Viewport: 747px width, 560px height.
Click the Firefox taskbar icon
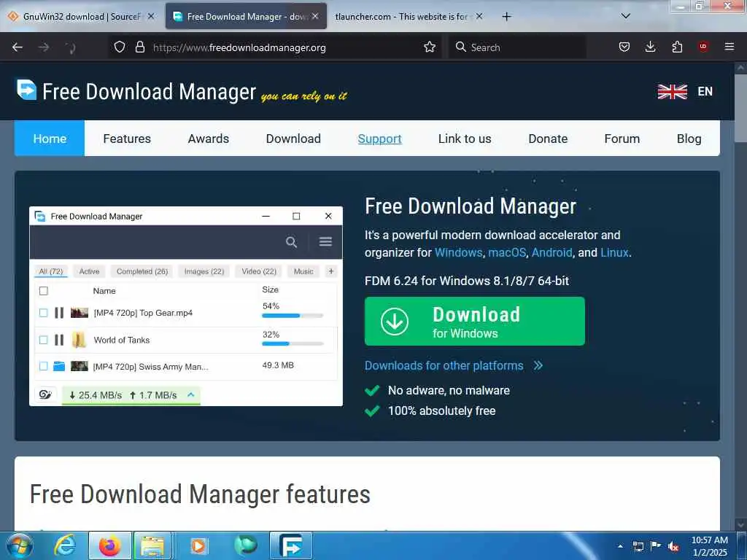point(110,545)
